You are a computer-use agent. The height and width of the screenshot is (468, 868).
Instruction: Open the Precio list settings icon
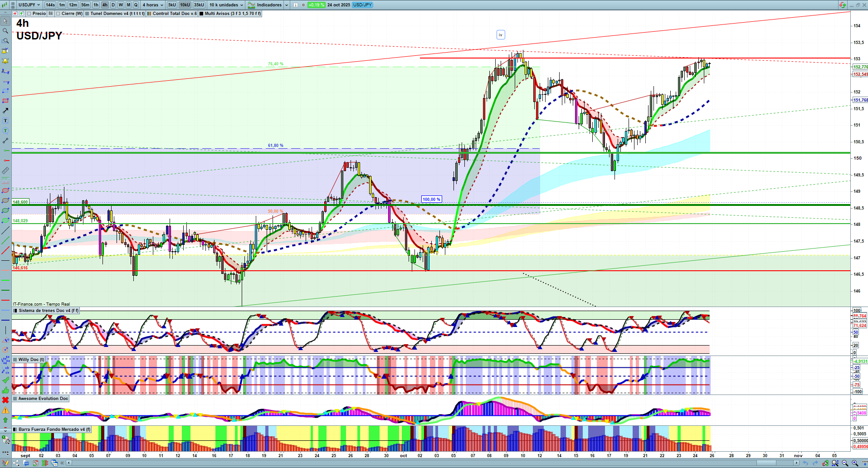[x=51, y=14]
